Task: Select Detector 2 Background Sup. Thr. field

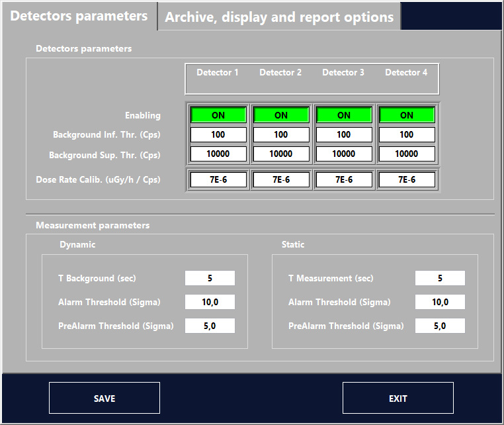Action: click(281, 154)
